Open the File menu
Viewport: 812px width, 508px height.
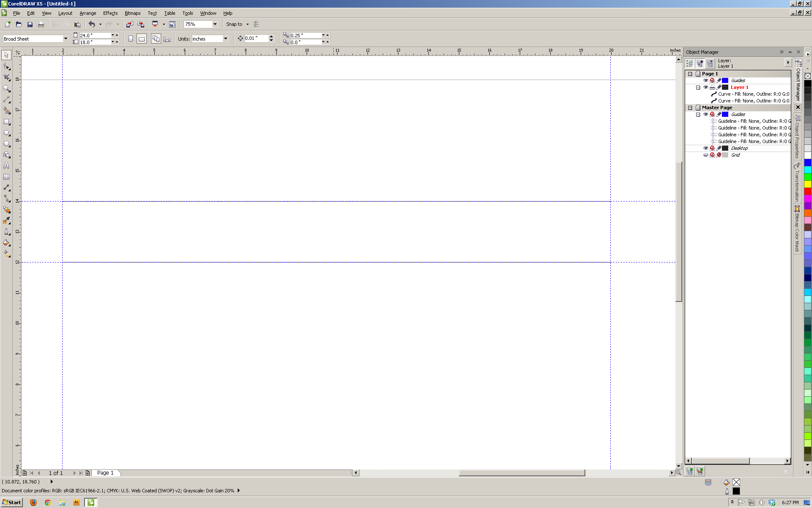pyautogui.click(x=16, y=13)
